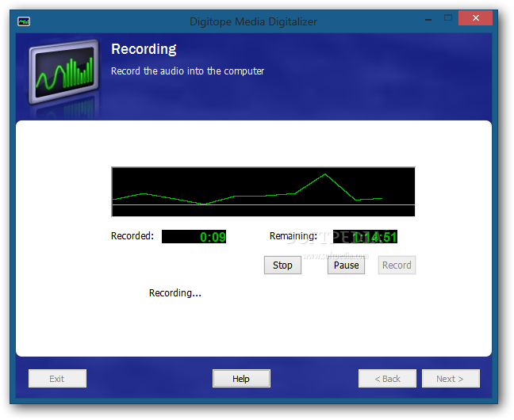The image size is (514, 420).
Task: Click the Stop recording button
Action: click(x=282, y=265)
